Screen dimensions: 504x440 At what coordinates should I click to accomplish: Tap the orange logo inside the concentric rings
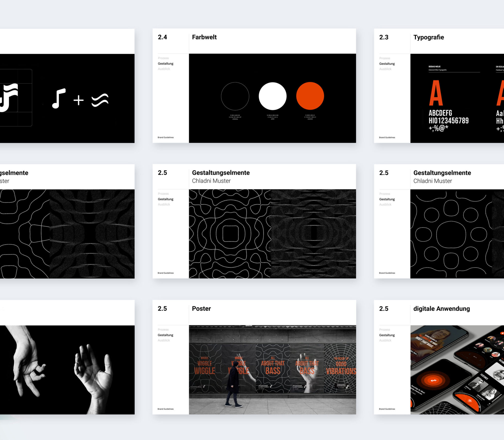(x=433, y=381)
